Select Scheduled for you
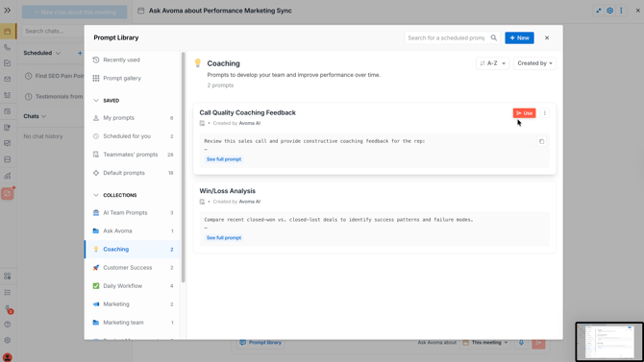This screenshot has height=362, width=644. click(133, 136)
